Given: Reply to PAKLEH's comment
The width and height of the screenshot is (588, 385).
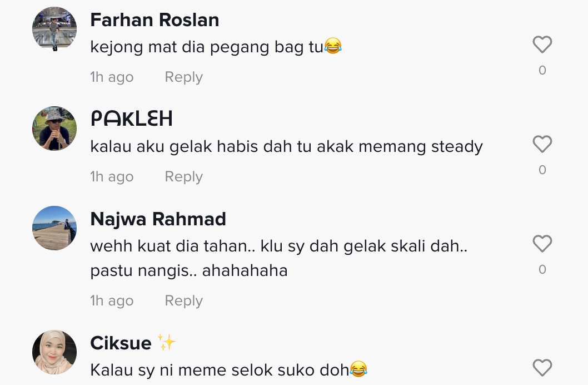Looking at the screenshot, I should 184,177.
